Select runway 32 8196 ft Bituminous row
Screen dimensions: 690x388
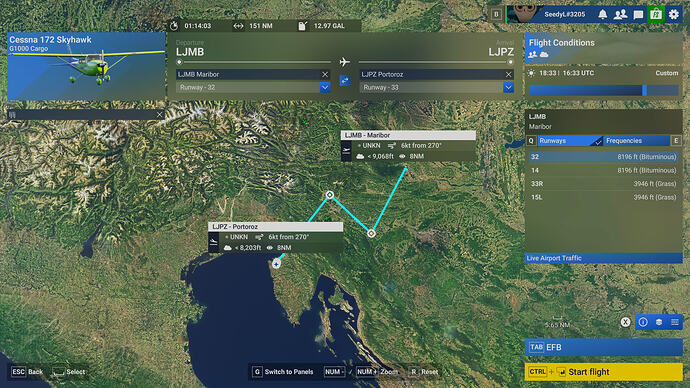pyautogui.click(x=603, y=157)
